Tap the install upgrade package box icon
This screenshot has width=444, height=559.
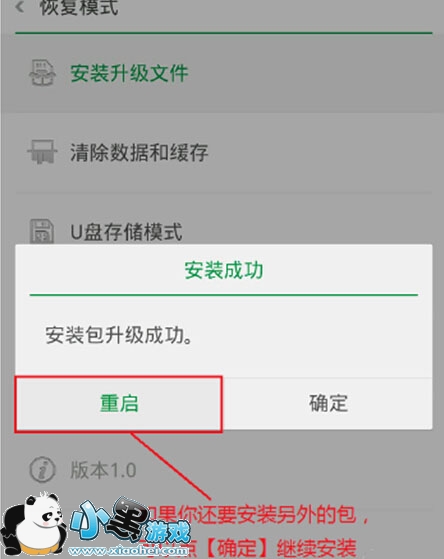[x=42, y=73]
